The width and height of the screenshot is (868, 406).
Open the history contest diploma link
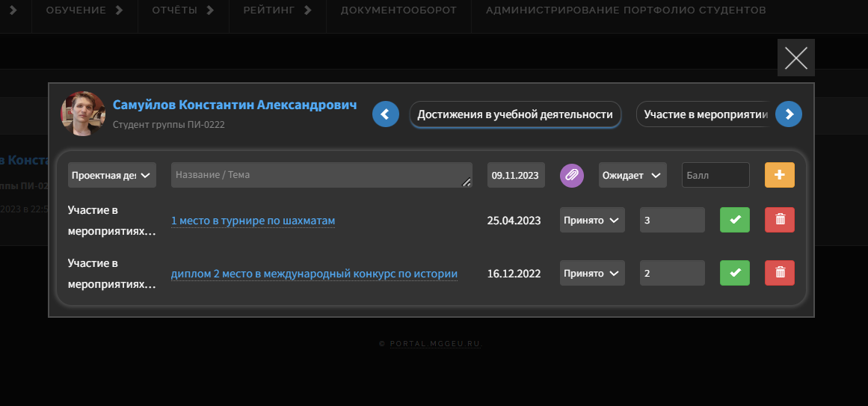coord(314,274)
